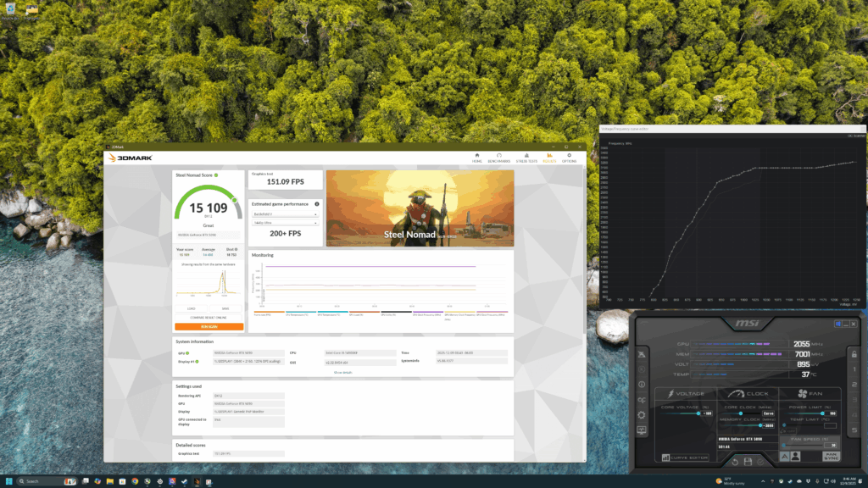The image size is (868, 488).
Task: Open the Home tab in 3DMark
Action: [476, 158]
